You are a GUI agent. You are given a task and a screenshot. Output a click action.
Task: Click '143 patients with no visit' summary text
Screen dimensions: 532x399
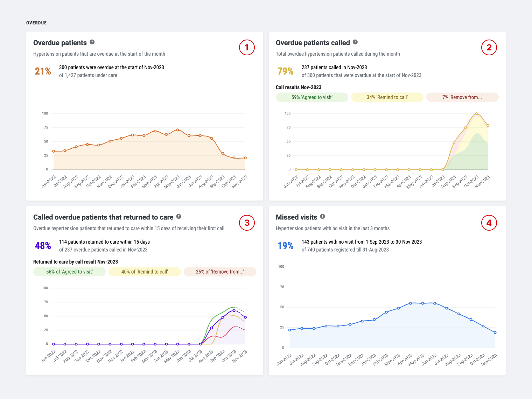[x=362, y=242]
